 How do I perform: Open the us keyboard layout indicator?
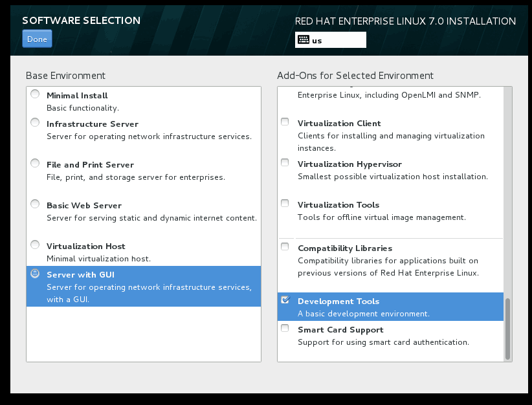pos(331,40)
